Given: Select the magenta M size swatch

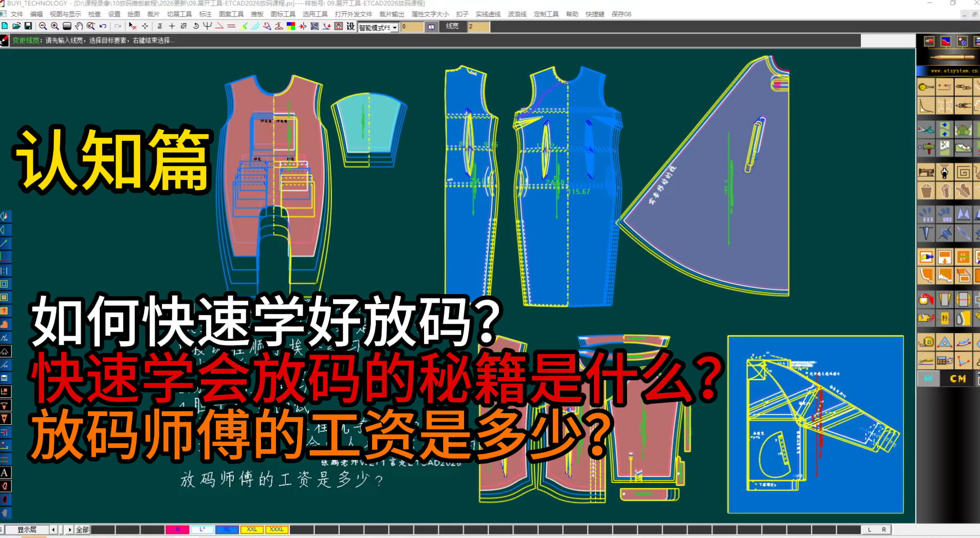Looking at the screenshot, I should (x=177, y=529).
